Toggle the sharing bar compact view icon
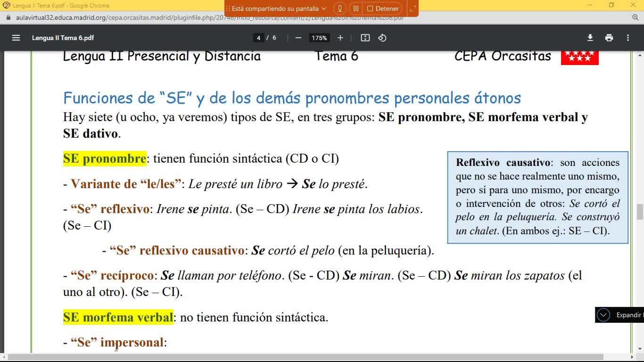Screen dimensions: 644x362 [413, 8]
